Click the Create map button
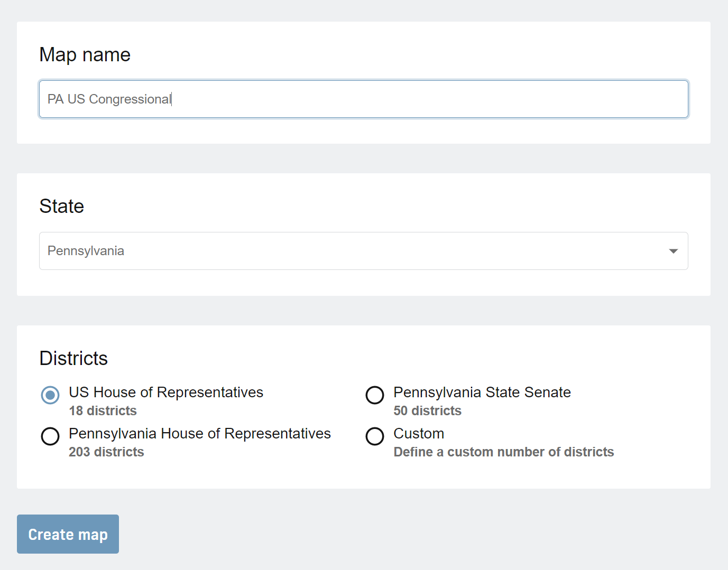The image size is (728, 570). tap(68, 534)
